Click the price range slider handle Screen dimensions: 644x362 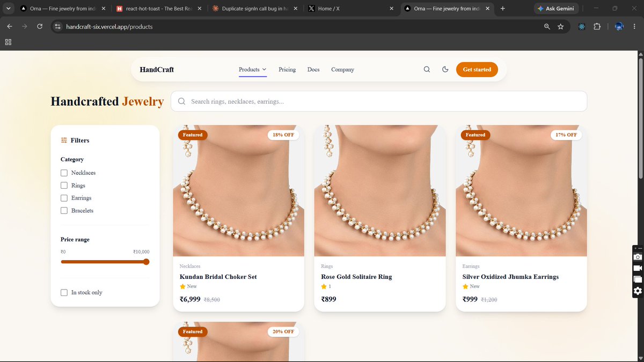point(146,262)
